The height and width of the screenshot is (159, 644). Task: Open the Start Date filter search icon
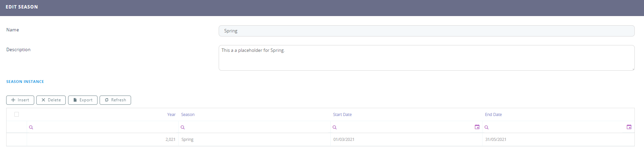click(x=335, y=127)
